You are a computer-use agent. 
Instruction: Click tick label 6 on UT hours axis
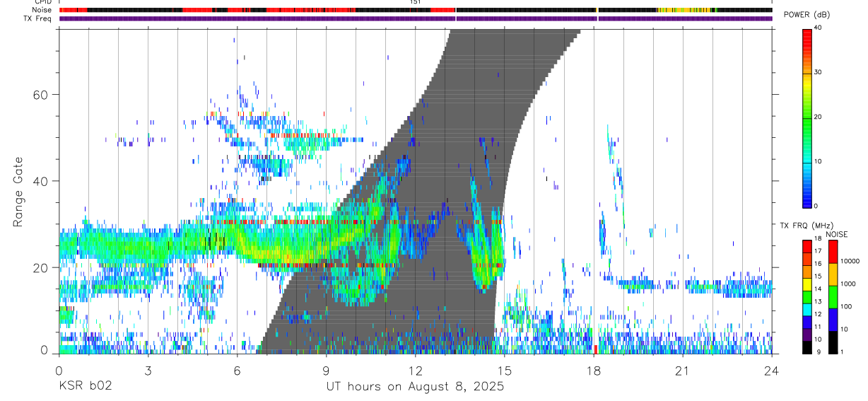[237, 370]
